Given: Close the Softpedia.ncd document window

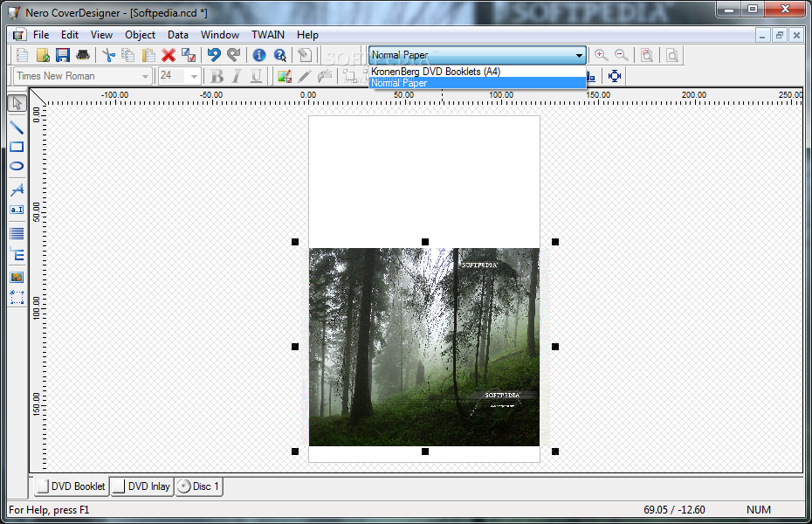Looking at the screenshot, I should pos(796,35).
